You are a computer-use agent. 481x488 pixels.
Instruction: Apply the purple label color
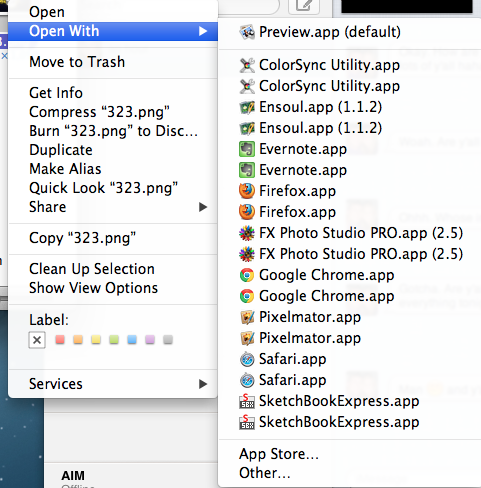pos(150,340)
